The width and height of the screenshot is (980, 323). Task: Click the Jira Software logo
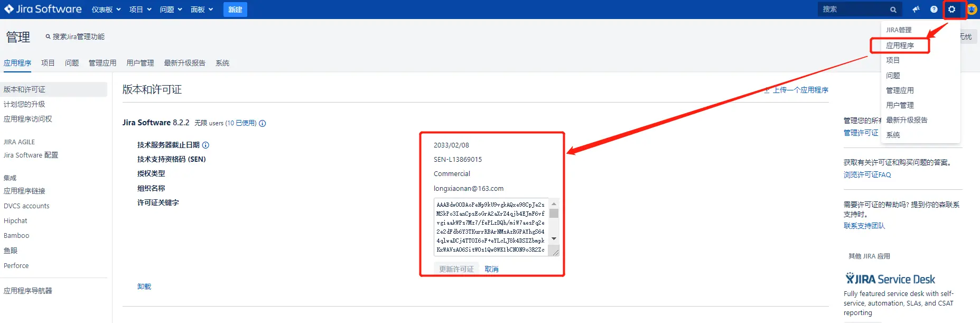pyautogui.click(x=43, y=9)
